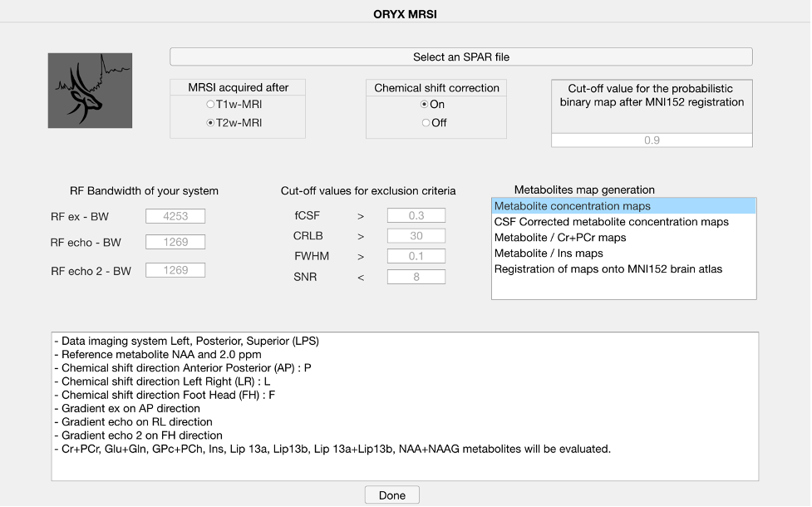Click the MNI152 cut-off value field
Image resolution: width=812 pixels, height=507 pixels.
click(652, 140)
